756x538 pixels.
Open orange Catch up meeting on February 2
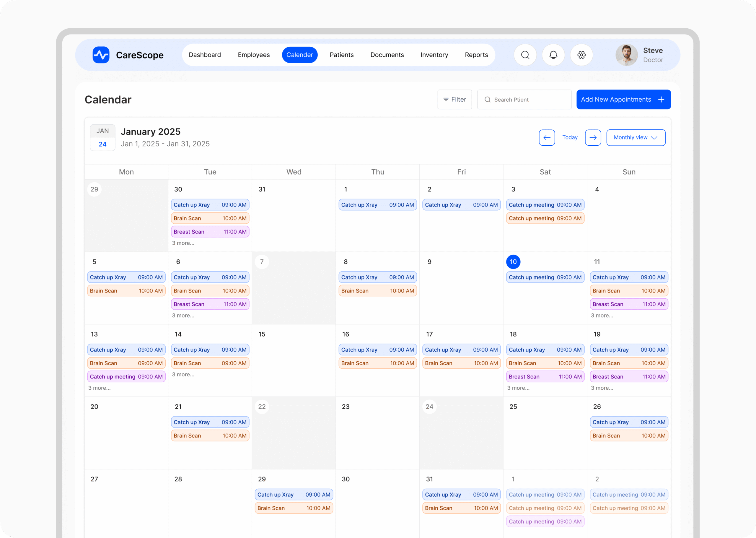point(629,508)
